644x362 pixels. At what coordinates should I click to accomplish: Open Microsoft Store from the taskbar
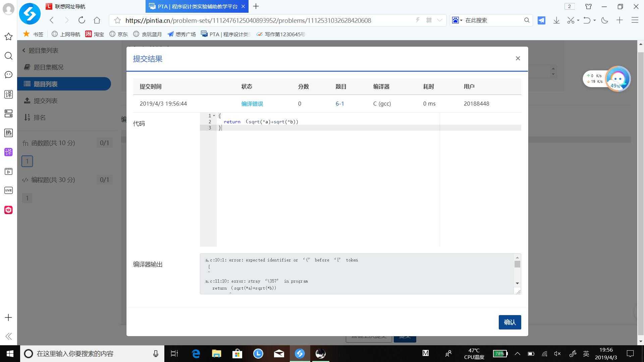237,353
